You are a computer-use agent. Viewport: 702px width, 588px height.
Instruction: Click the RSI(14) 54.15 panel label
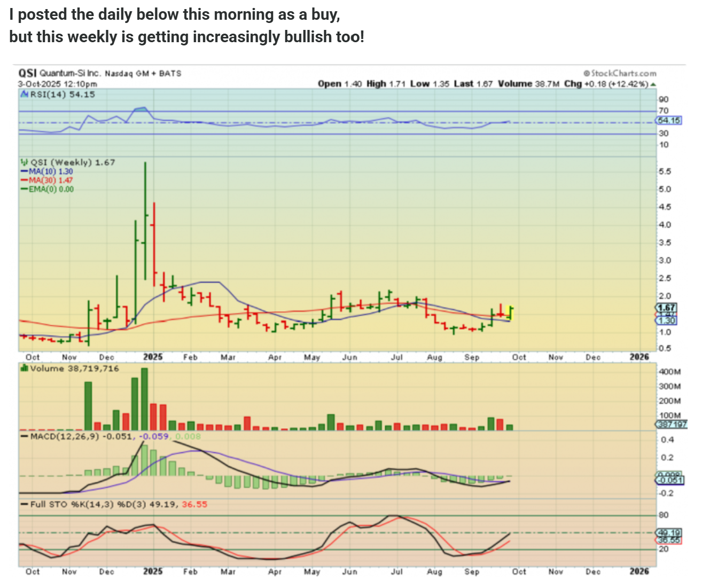pyautogui.click(x=63, y=95)
